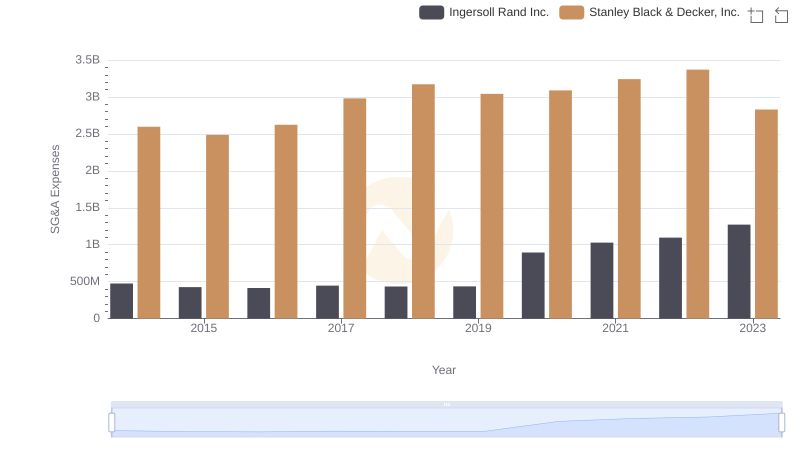This screenshot has width=800, height=461.
Task: Click the right handle of range slider
Action: [782, 423]
